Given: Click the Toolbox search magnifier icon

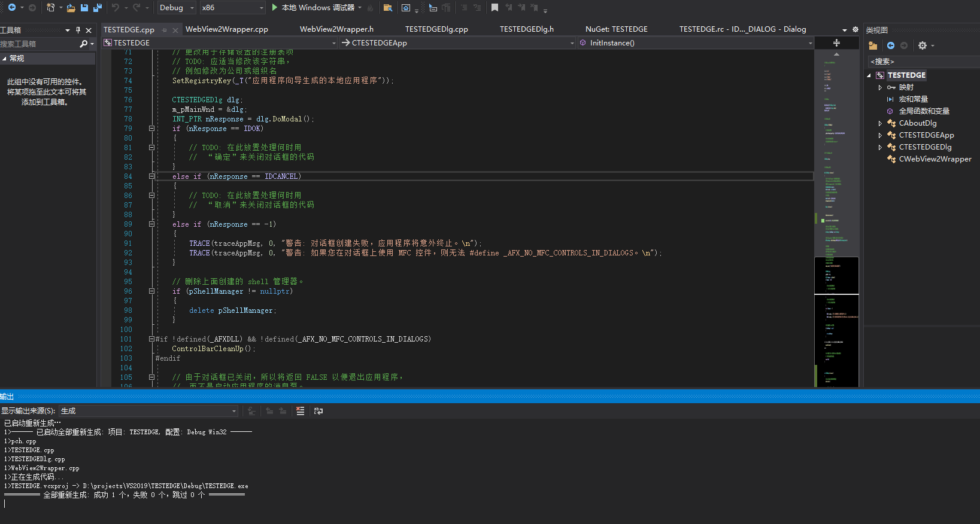Looking at the screenshot, I should point(84,44).
